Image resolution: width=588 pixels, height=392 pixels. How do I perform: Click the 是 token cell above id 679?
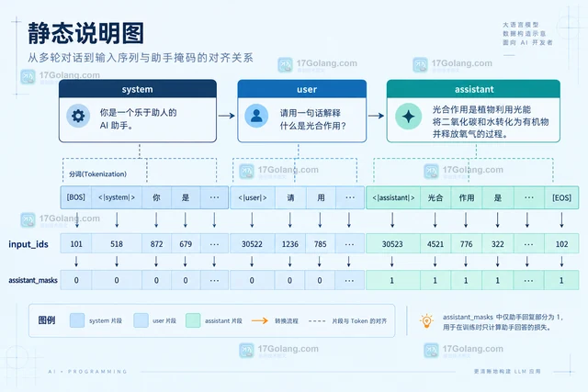tap(186, 197)
